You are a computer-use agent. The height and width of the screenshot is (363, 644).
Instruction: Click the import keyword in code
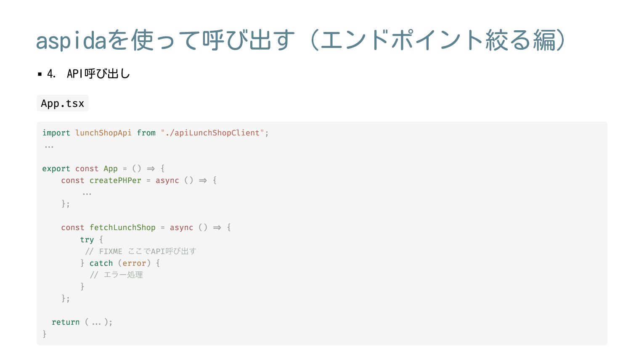(x=56, y=133)
